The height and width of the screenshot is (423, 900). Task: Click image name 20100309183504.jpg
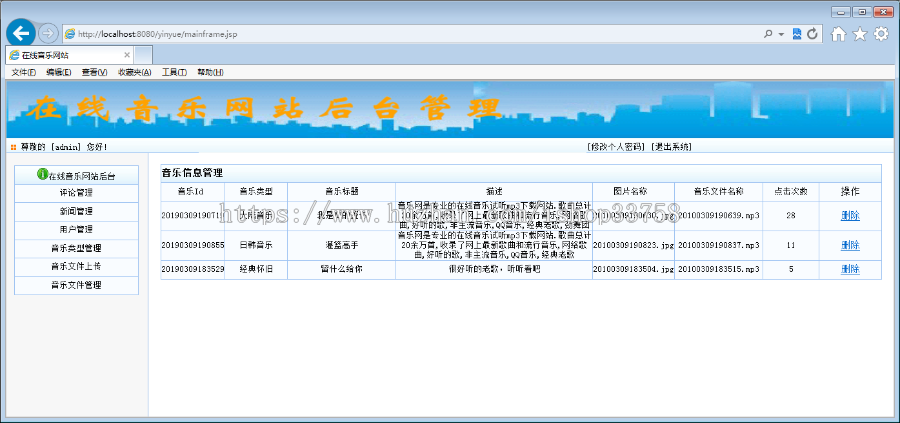coord(634,269)
